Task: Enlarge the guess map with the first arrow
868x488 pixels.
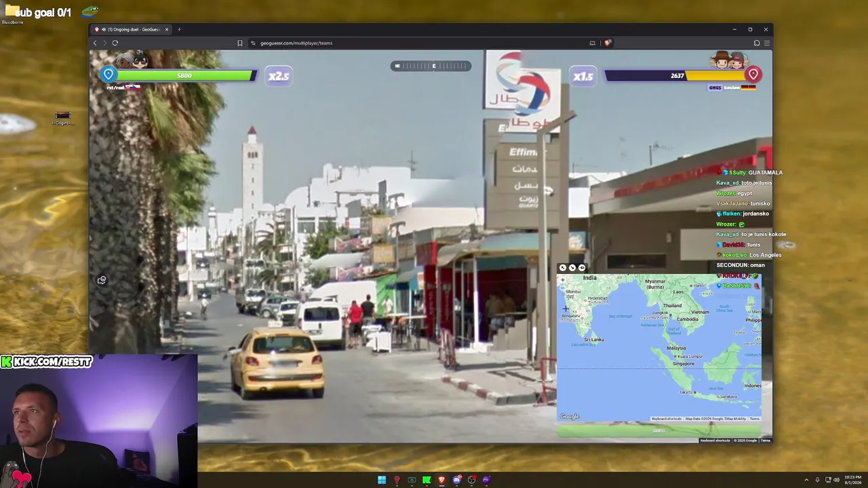Action: point(562,268)
